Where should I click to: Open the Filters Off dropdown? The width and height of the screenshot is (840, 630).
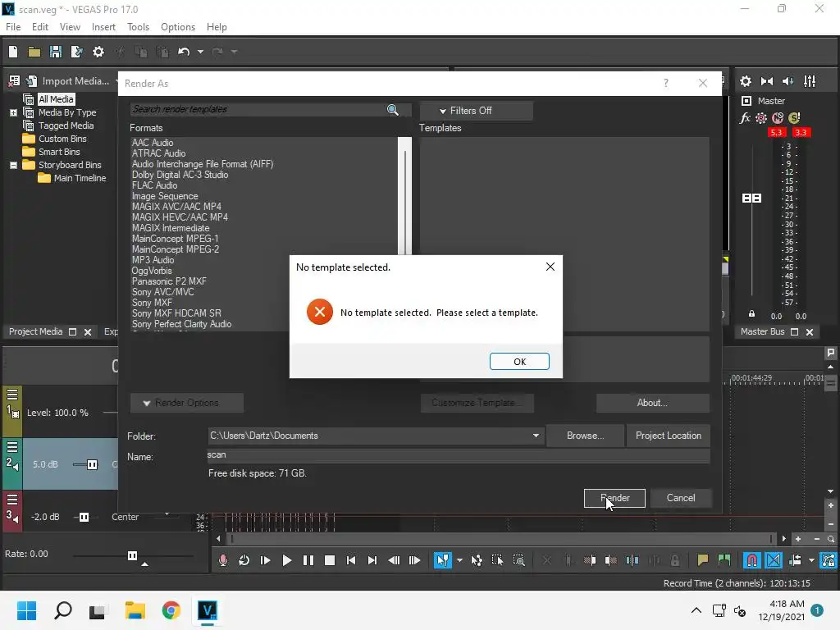point(476,111)
